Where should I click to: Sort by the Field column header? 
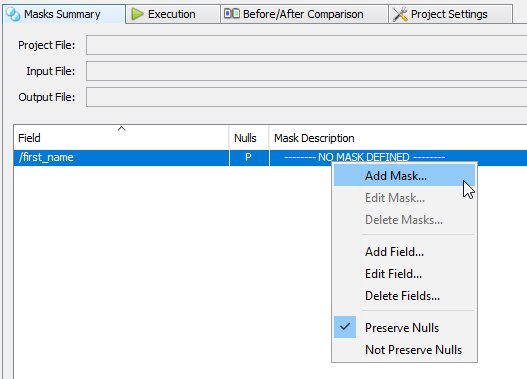click(121, 138)
